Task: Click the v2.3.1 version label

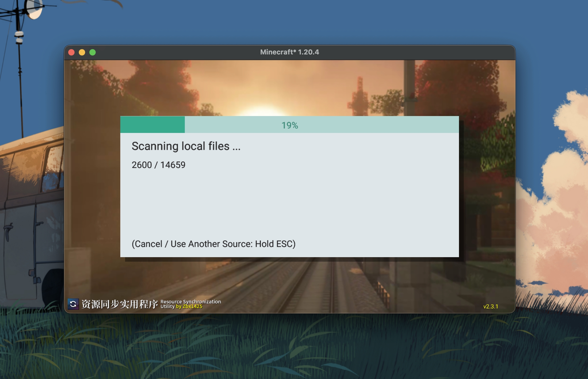Action: pos(490,307)
